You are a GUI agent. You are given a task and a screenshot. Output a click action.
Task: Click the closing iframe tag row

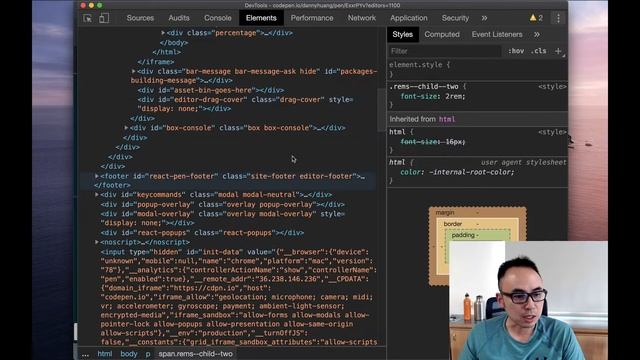click(x=156, y=62)
